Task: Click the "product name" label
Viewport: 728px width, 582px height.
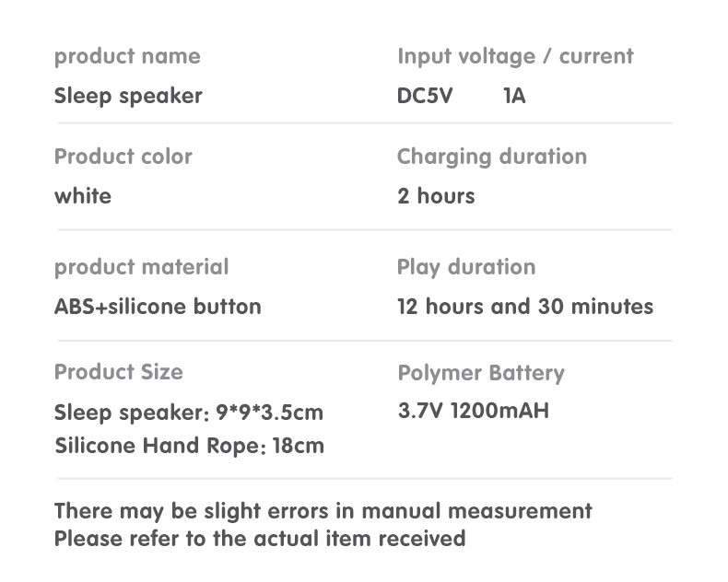Action: [x=127, y=56]
